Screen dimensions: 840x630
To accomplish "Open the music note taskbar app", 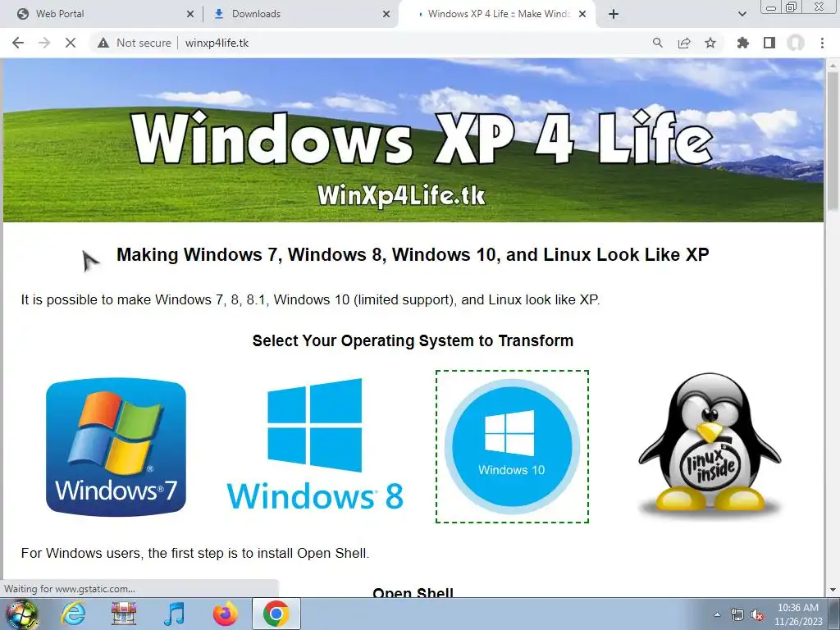I will (174, 614).
